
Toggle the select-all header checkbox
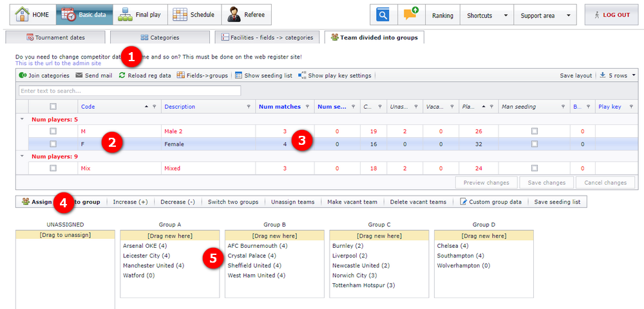click(x=53, y=107)
